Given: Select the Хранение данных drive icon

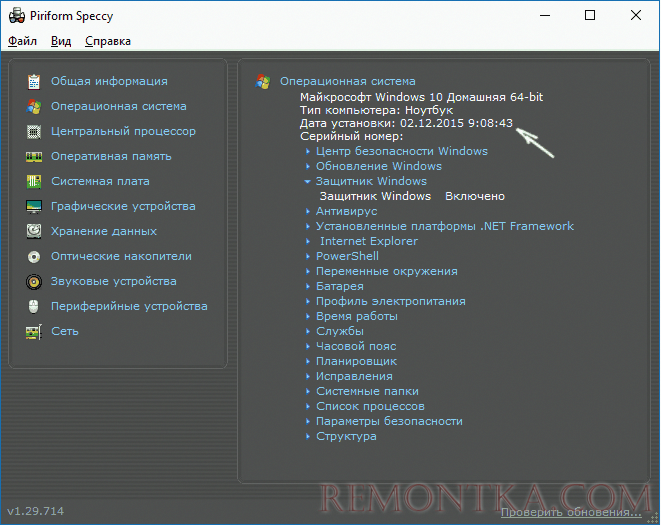Looking at the screenshot, I should coord(34,231).
